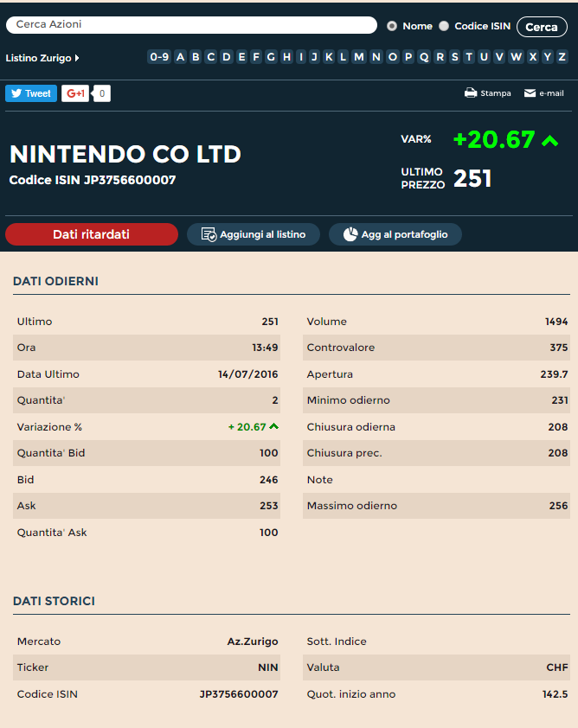The width and height of the screenshot is (578, 728).
Task: Open letter M in alphabet index
Action: point(359,57)
